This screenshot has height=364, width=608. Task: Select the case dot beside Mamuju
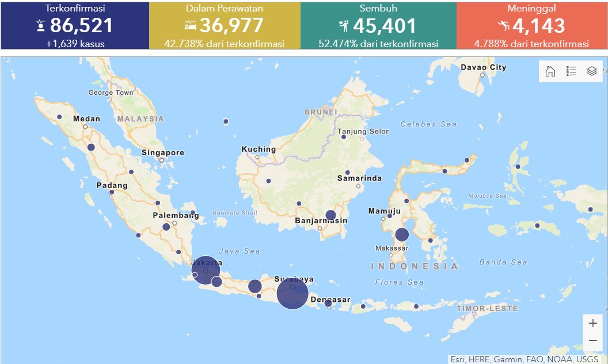coord(390,216)
